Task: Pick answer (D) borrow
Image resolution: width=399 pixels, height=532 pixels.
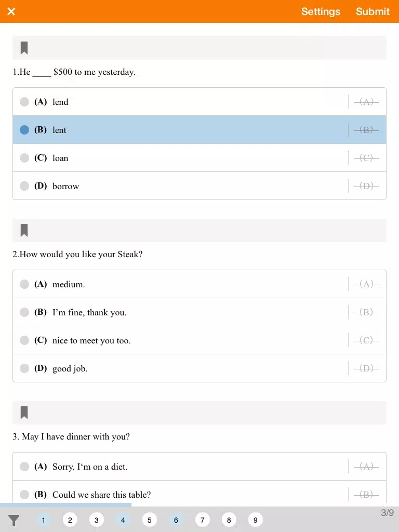Action: pos(180,186)
